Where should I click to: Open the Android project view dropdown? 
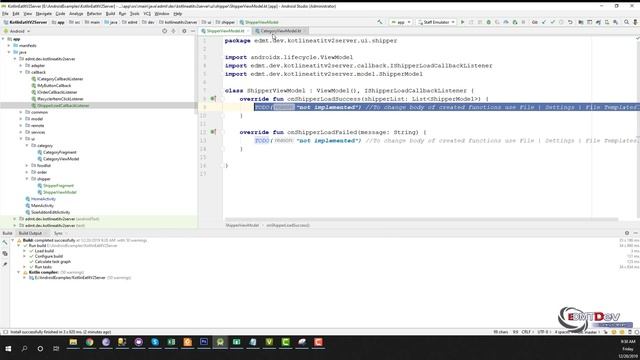tap(17, 31)
